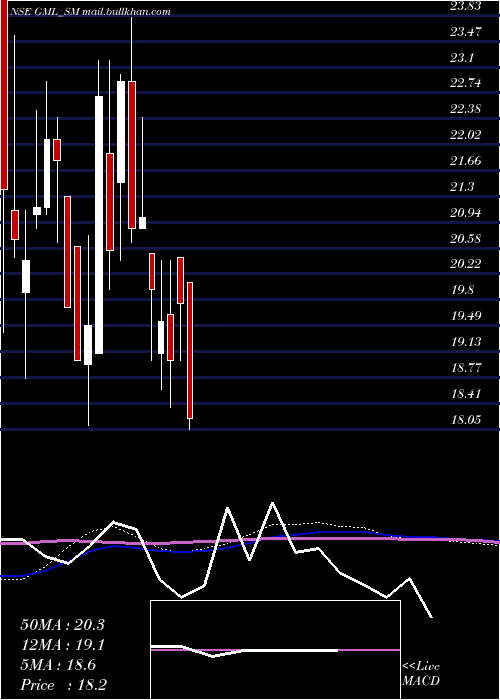Image resolution: width=500 pixels, height=700 pixels.
Task: Click the 20.58 price axis label
Action: [x=466, y=238]
